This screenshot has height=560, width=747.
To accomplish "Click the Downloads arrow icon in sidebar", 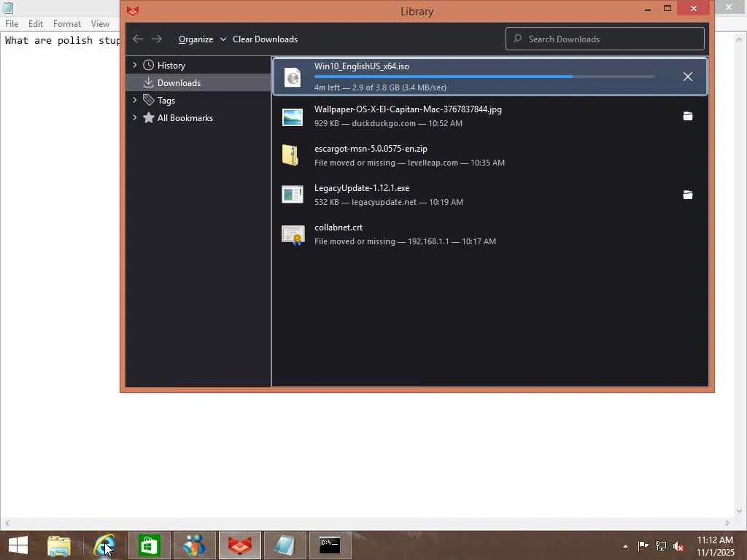I will coord(149,82).
